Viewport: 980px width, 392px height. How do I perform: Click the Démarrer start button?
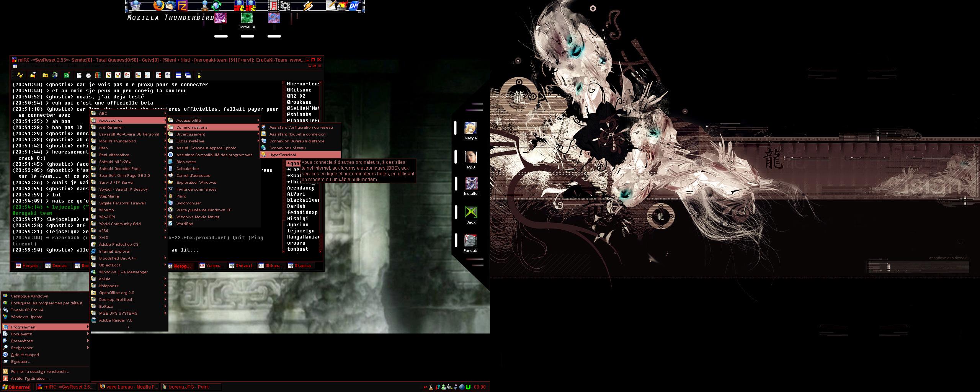[x=16, y=387]
